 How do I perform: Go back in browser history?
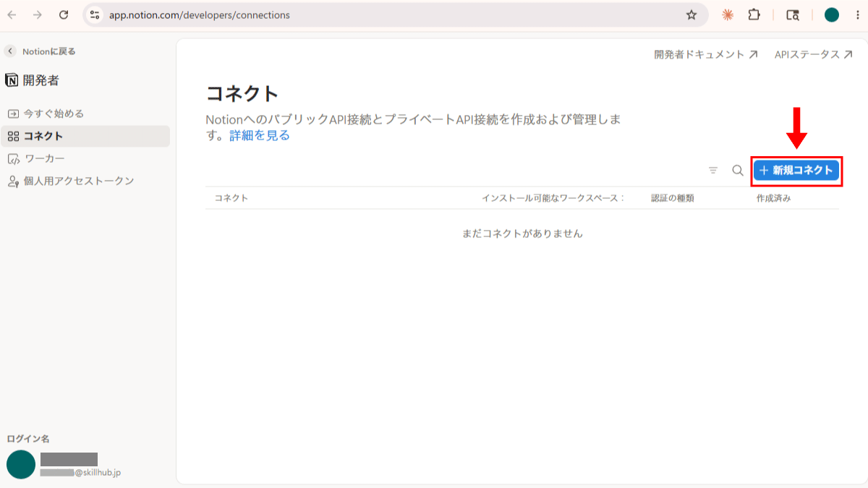12,14
